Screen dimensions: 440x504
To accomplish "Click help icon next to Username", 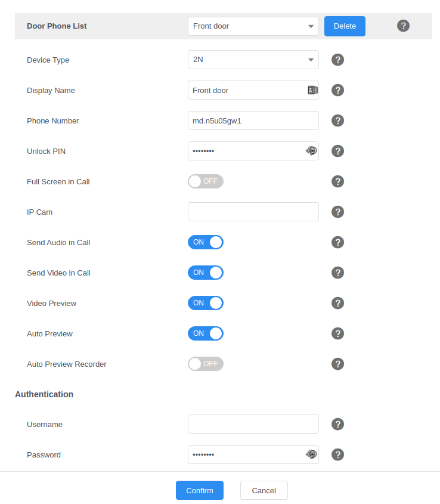I will pyautogui.click(x=337, y=424).
